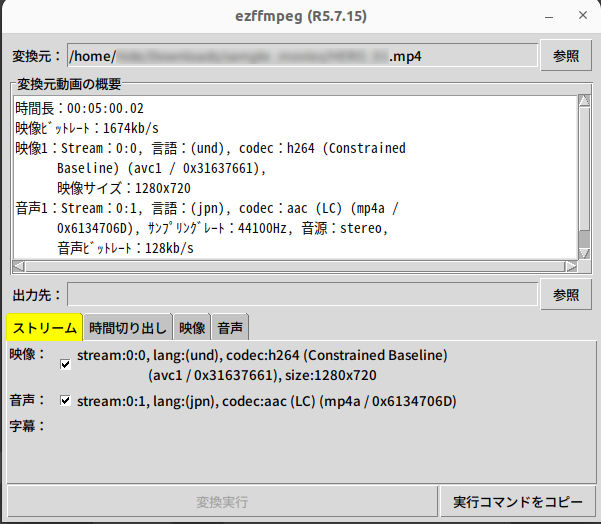The height and width of the screenshot is (524, 601).
Task: Open the 映像 tab
Action: coord(192,327)
